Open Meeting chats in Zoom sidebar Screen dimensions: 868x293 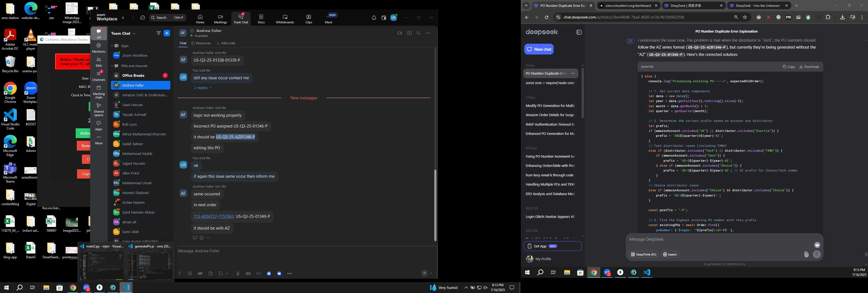click(99, 92)
